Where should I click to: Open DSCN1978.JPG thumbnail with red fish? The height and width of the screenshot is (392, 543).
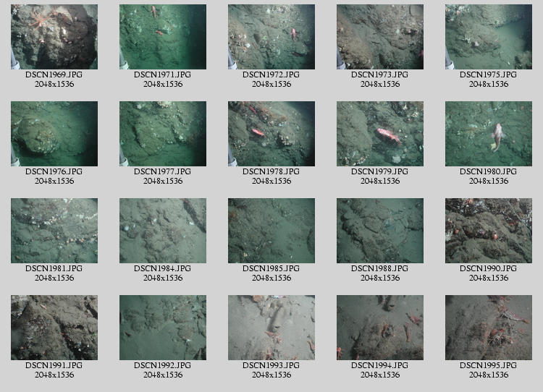coord(271,134)
